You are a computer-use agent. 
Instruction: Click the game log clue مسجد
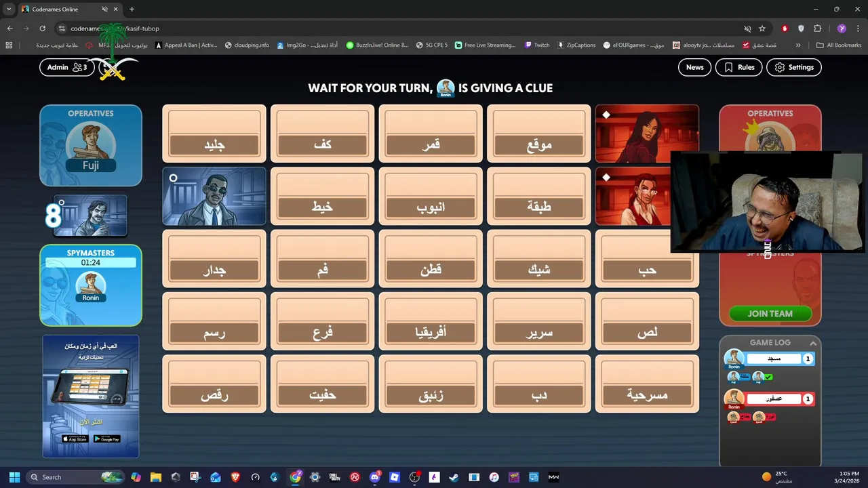pos(774,359)
